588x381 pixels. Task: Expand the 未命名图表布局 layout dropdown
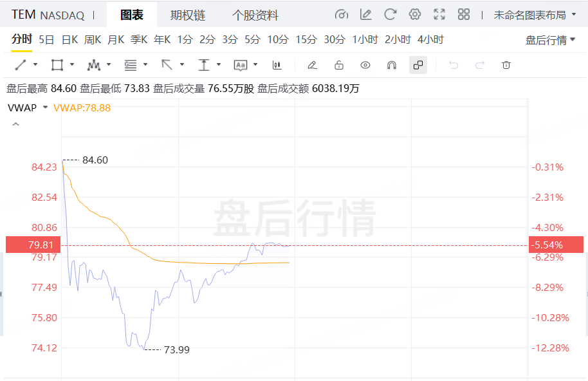[x=535, y=14]
